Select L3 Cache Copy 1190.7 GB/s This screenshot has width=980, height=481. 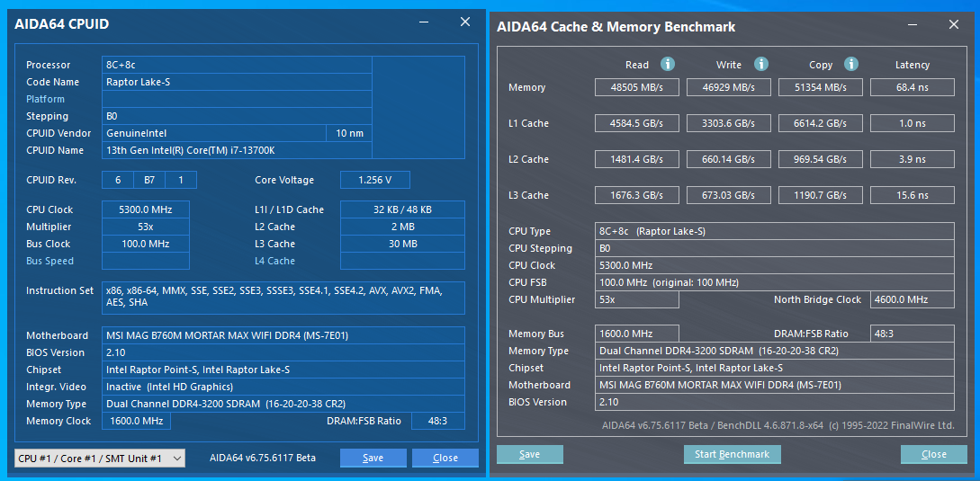point(821,195)
